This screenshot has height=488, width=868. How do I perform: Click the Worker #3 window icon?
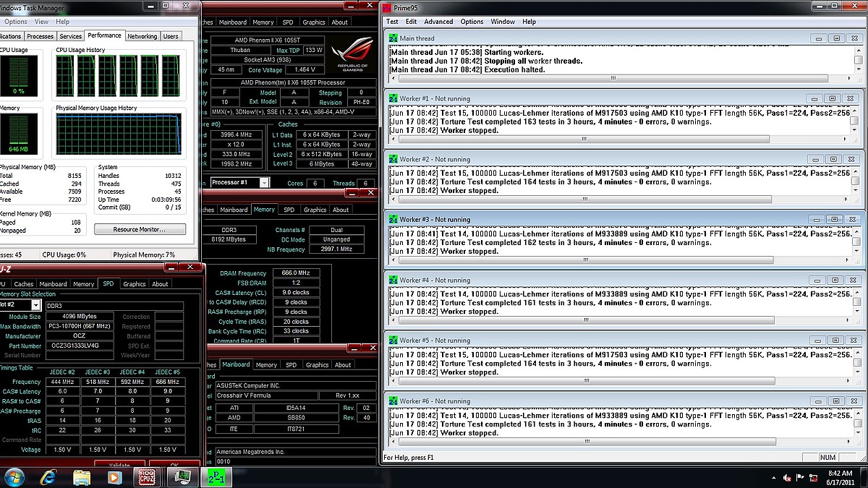pyautogui.click(x=393, y=219)
